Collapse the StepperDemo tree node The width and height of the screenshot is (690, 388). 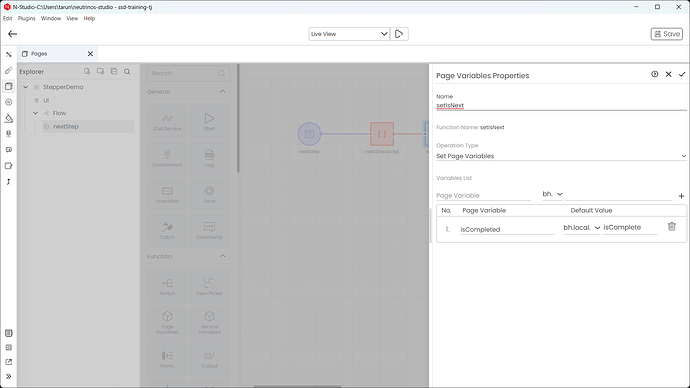pos(26,87)
